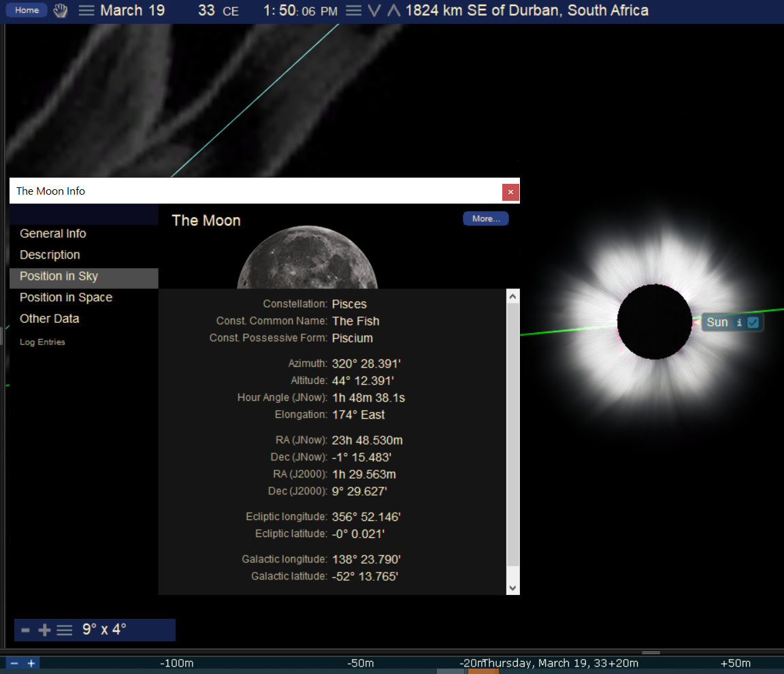Open the General Info section
The height and width of the screenshot is (674, 784).
pos(52,234)
